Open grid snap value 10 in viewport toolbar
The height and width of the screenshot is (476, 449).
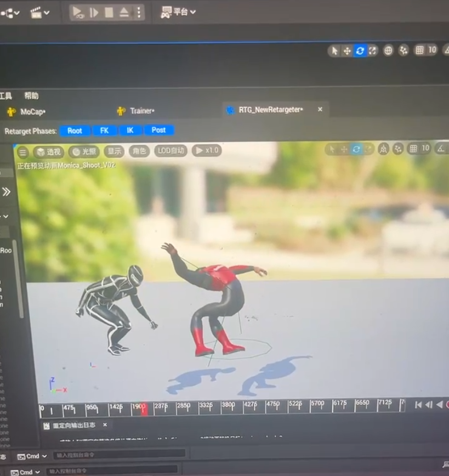pos(425,148)
